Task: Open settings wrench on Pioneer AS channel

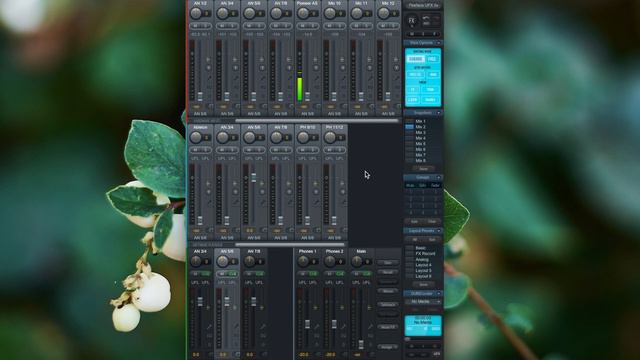Action: pos(316,77)
